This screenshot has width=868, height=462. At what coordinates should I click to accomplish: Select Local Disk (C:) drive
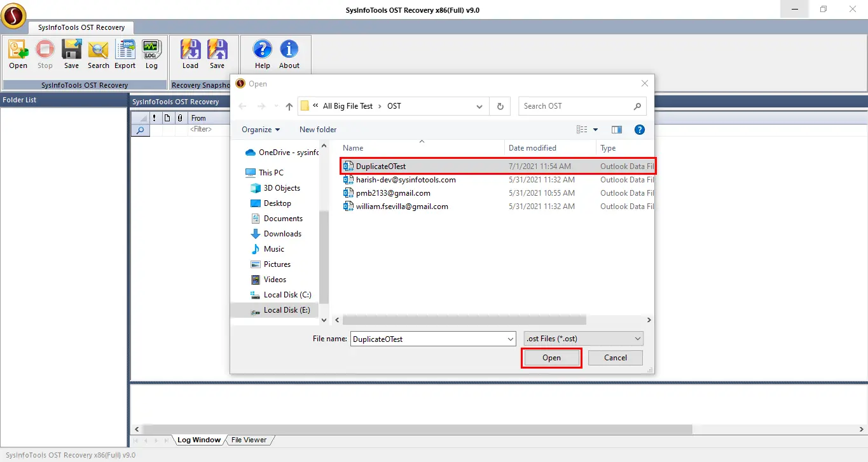point(281,295)
